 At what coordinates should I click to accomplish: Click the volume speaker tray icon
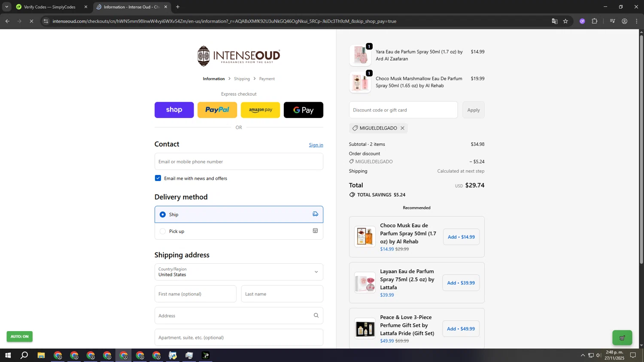(x=598, y=355)
